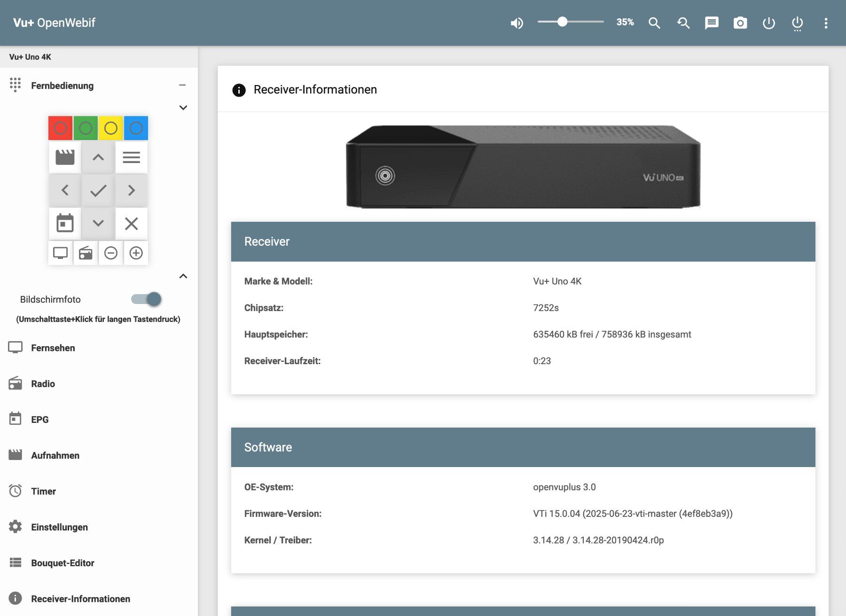Screen dimensions: 846x616
Task: Switch to radio mode on remote
Action: (x=86, y=253)
